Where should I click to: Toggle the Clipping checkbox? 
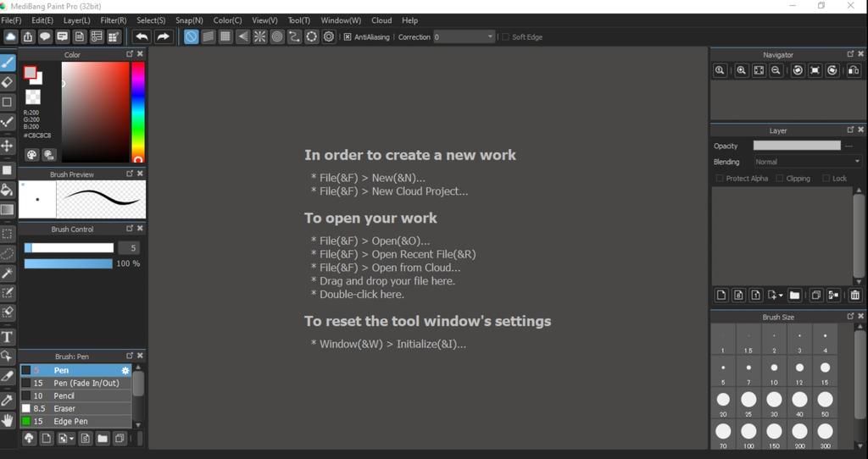[780, 178]
